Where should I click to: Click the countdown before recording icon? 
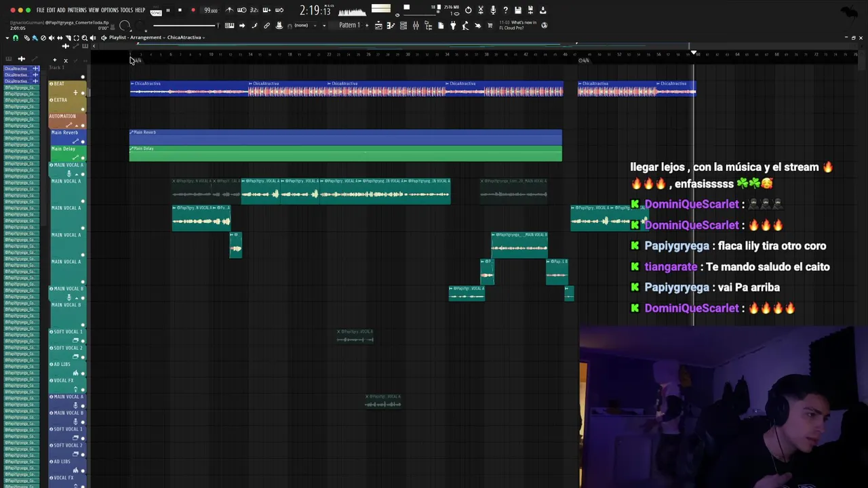254,10
